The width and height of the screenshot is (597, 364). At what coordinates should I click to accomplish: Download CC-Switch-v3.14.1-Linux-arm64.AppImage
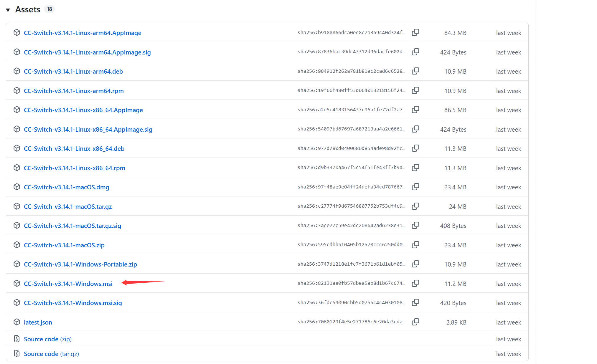[83, 33]
